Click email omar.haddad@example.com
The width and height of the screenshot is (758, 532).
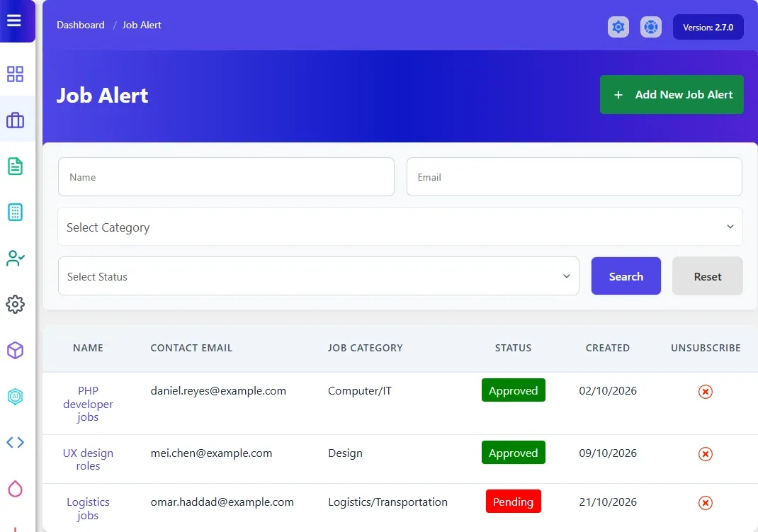tap(222, 502)
